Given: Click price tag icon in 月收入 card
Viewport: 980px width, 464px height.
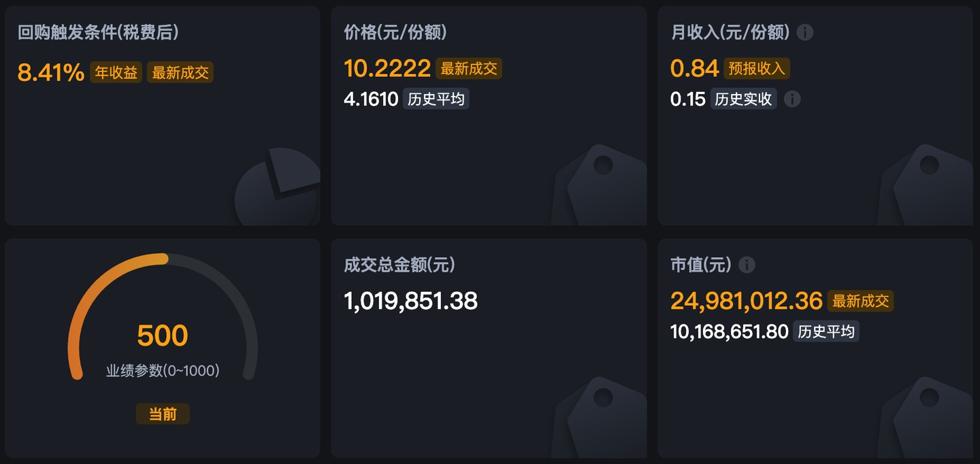Looking at the screenshot, I should tap(926, 185).
